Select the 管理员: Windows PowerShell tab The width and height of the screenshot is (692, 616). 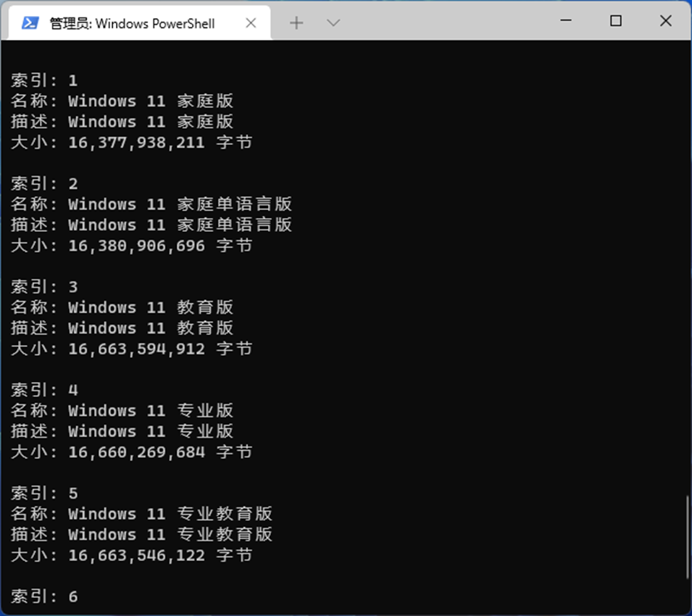click(139, 23)
